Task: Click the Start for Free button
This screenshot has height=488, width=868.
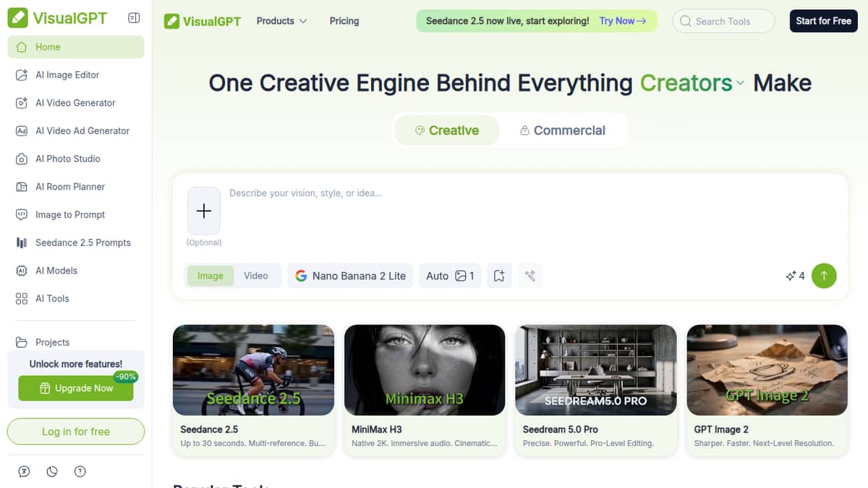Action: 823,21
